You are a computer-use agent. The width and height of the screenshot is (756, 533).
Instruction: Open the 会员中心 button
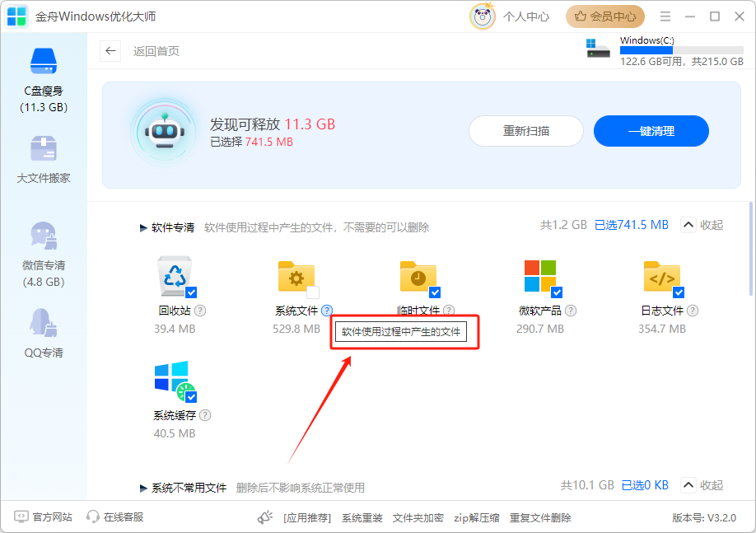tap(605, 16)
